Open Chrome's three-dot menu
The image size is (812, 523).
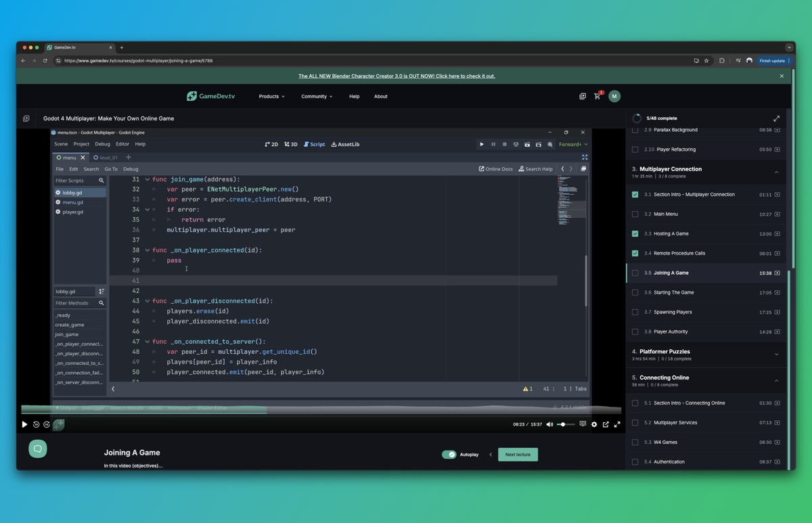pyautogui.click(x=789, y=60)
